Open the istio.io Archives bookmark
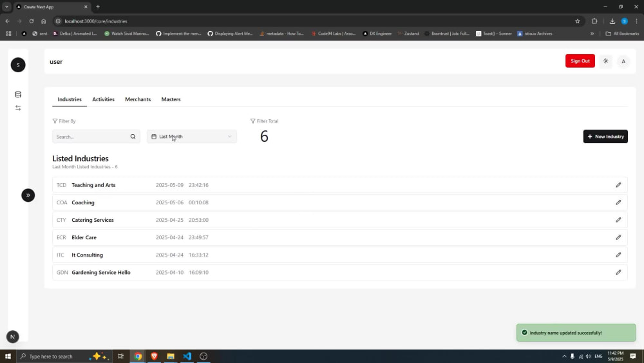644x363 pixels. (x=535, y=34)
